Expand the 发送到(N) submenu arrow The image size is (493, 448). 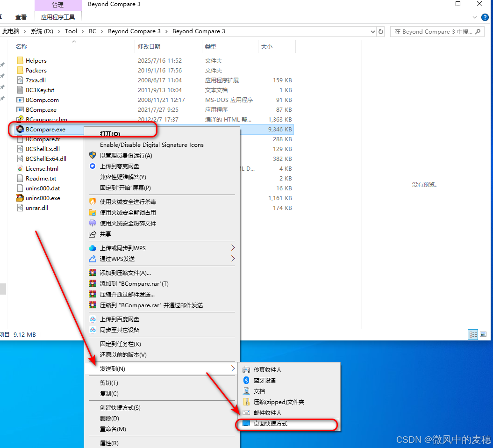[233, 369]
